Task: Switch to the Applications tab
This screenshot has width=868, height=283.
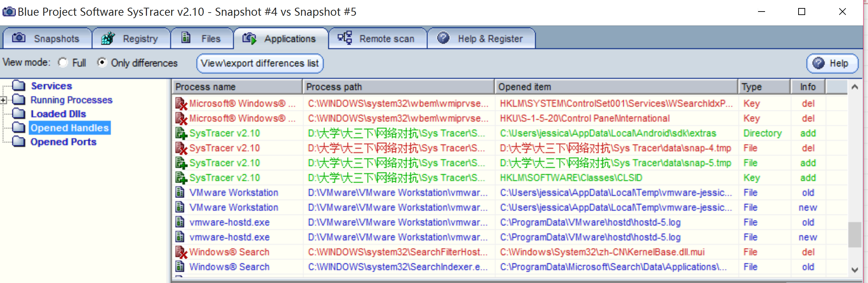Action: click(x=281, y=38)
